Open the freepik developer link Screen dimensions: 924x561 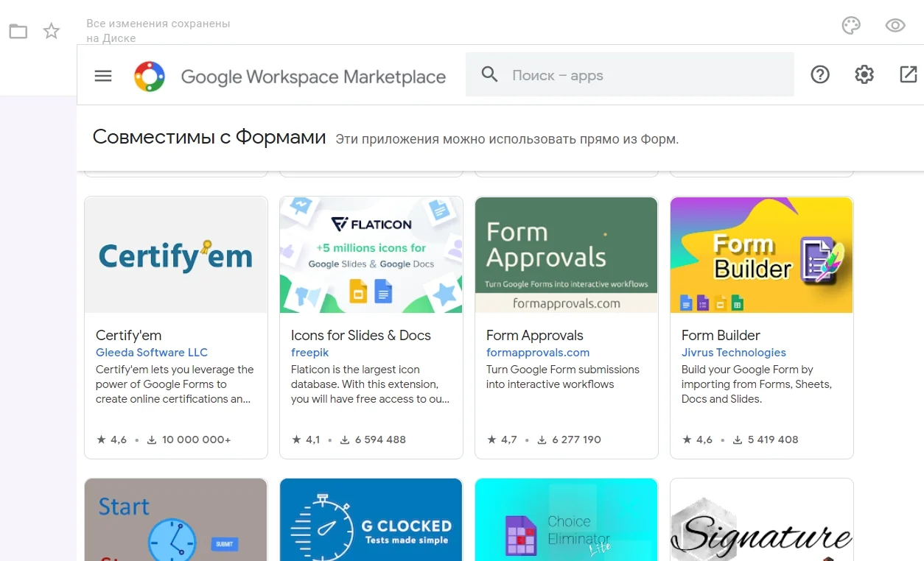309,353
